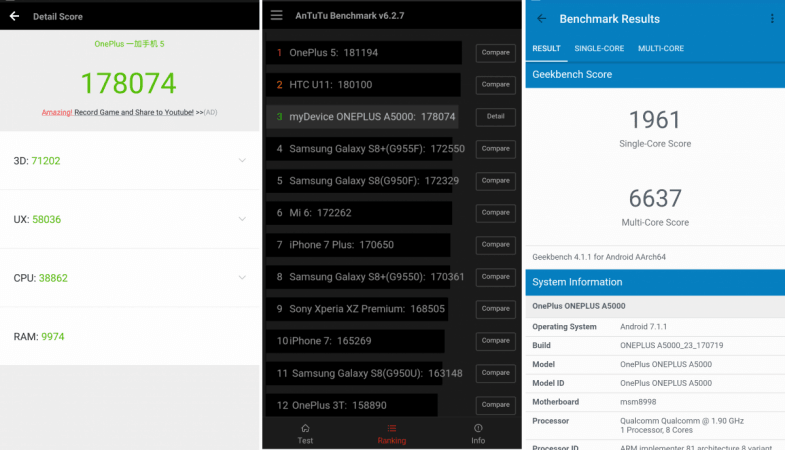Viewport: 785px width, 450px height.
Task: Select the Mi 6: 172262 ranking row
Action: 359,213
